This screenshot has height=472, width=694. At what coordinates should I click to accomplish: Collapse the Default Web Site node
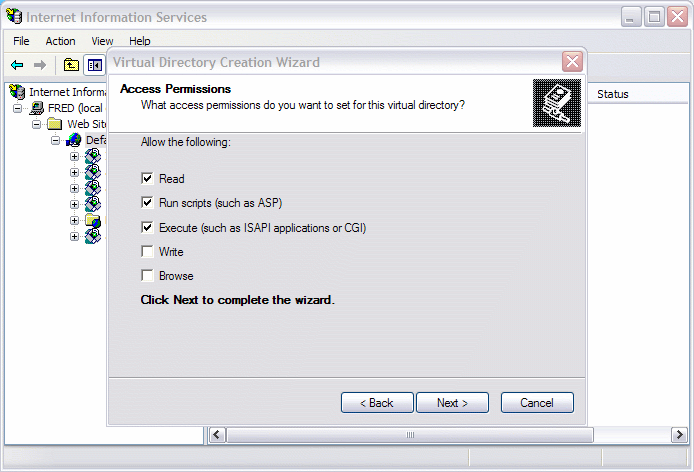tap(55, 140)
